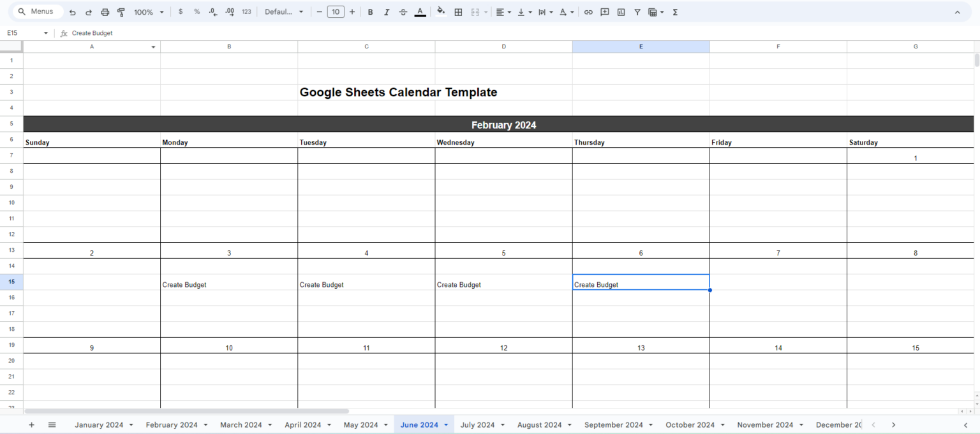980x434 pixels.
Task: Undo the last action
Action: [x=72, y=11]
